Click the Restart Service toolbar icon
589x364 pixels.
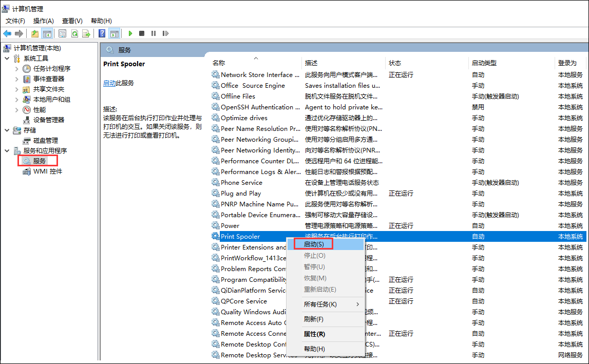point(165,33)
